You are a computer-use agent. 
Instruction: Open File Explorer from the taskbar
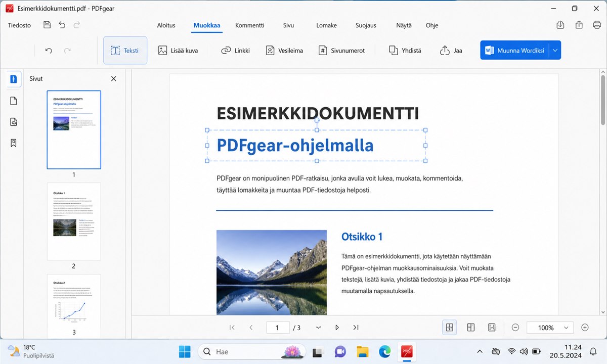pyautogui.click(x=362, y=351)
